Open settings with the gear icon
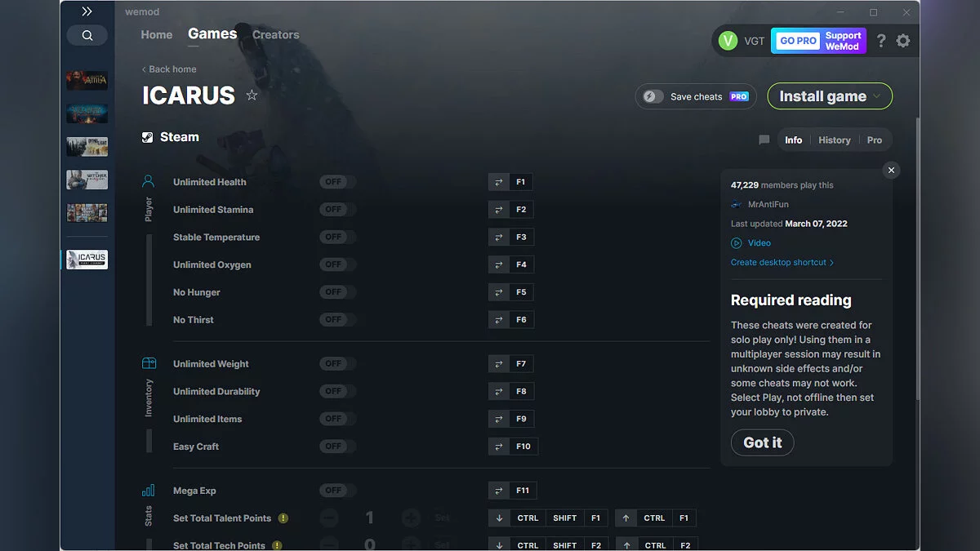 pos(903,41)
